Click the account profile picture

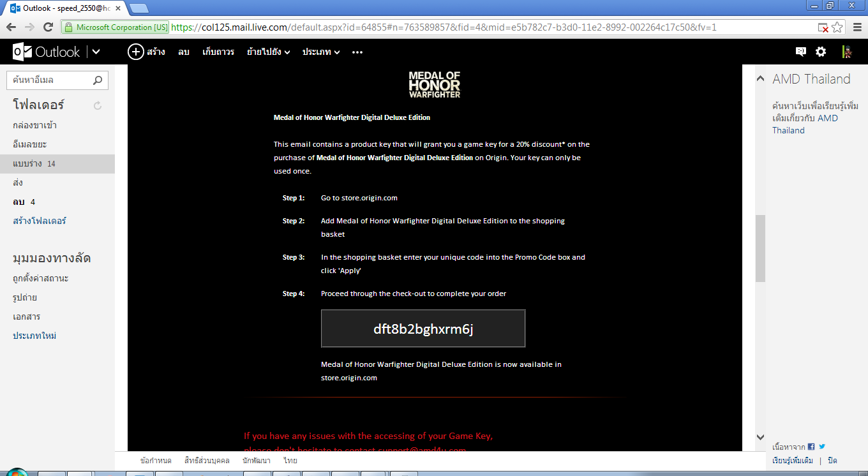pos(847,52)
